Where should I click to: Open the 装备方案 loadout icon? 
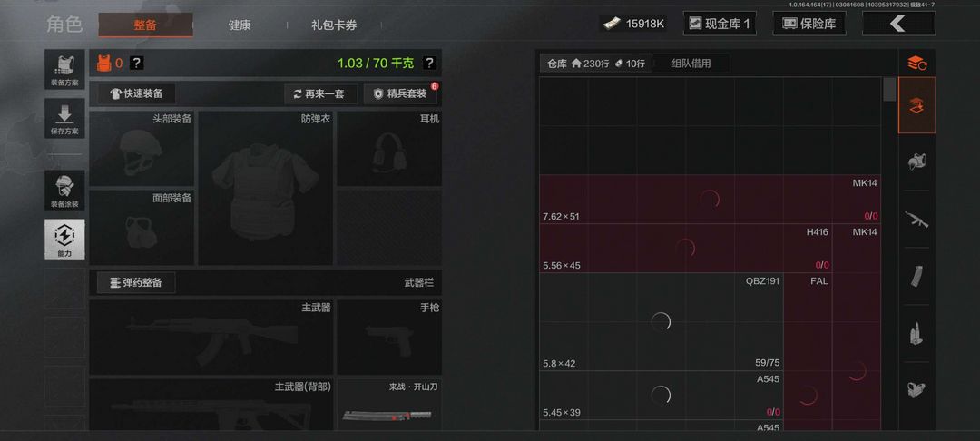(64, 69)
